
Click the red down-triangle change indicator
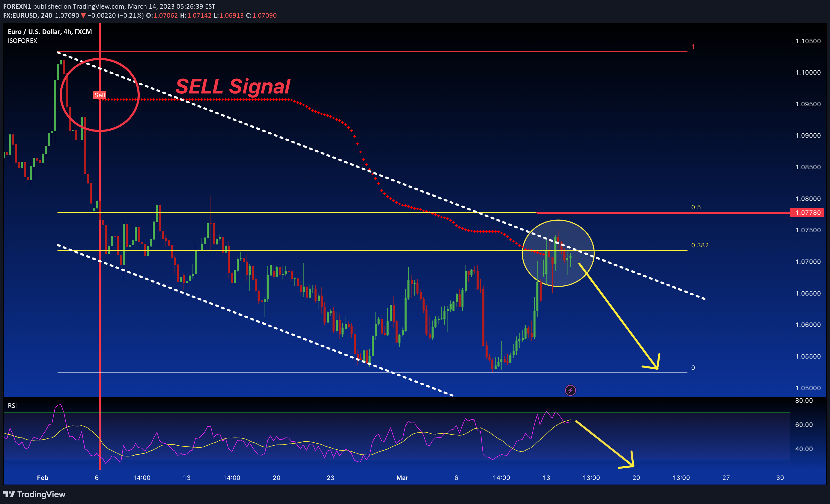pyautogui.click(x=83, y=15)
